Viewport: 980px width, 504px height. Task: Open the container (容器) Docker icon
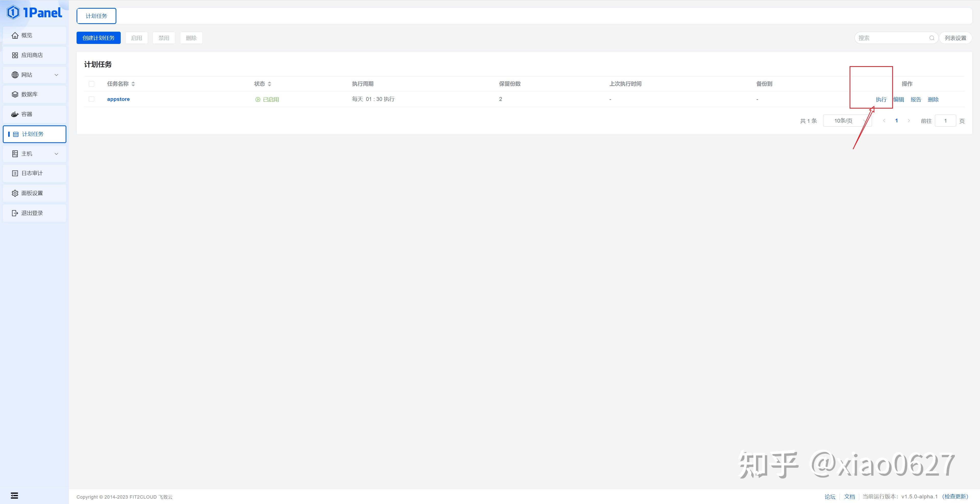tap(15, 114)
